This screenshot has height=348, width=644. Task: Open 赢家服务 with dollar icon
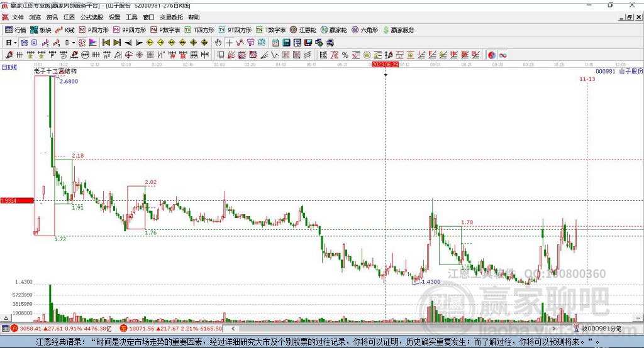tap(398, 30)
